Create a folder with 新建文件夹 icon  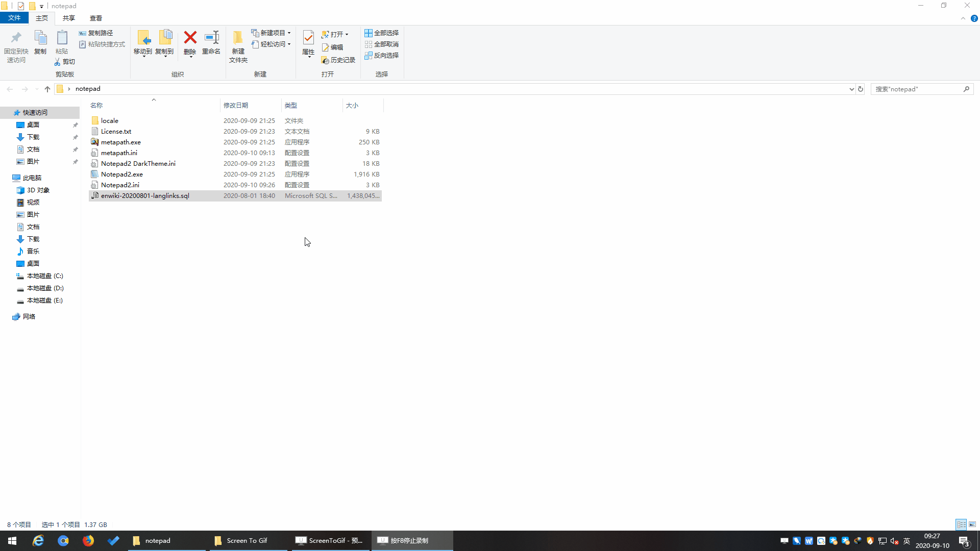(238, 45)
